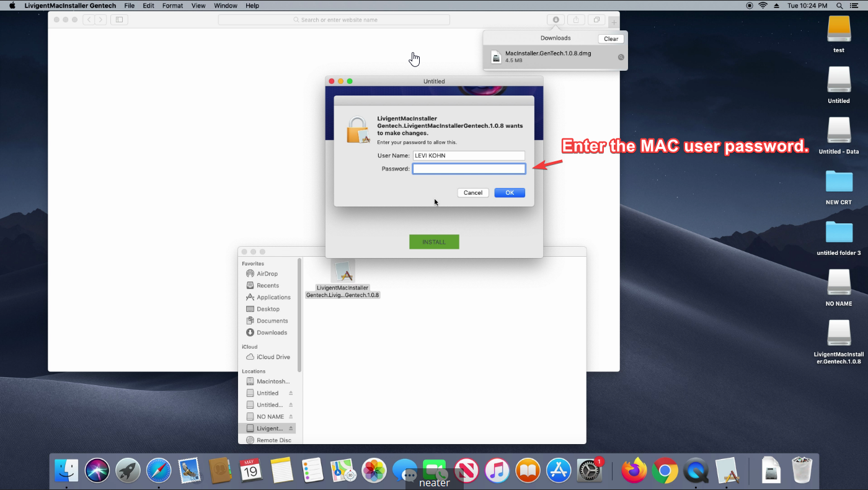The width and height of the screenshot is (868, 490).
Task: Click Safari's forward navigation arrow
Action: pyautogui.click(x=100, y=20)
